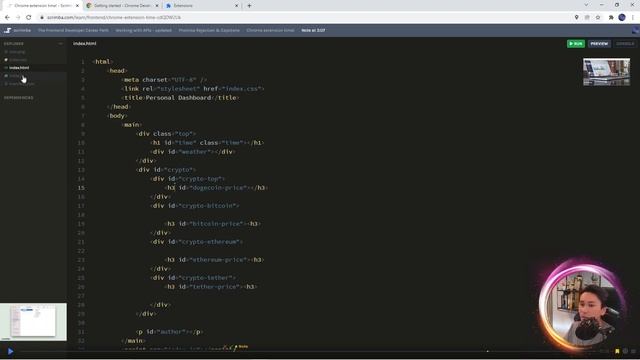640x360 pixels.
Task: Collapse the Explorer panel
Action: 60,44
